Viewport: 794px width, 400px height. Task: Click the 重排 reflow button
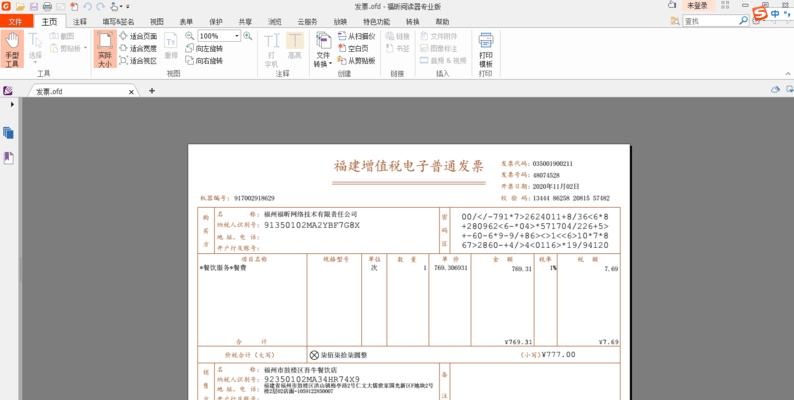click(x=171, y=47)
